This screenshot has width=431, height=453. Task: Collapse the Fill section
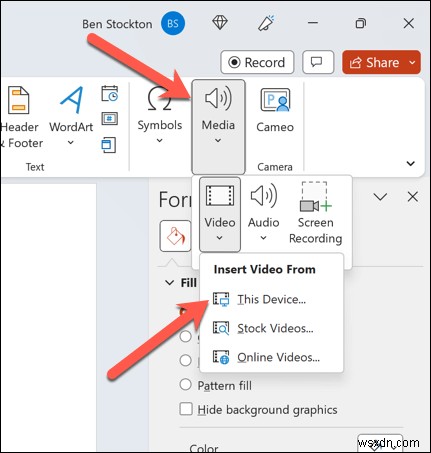coord(170,283)
